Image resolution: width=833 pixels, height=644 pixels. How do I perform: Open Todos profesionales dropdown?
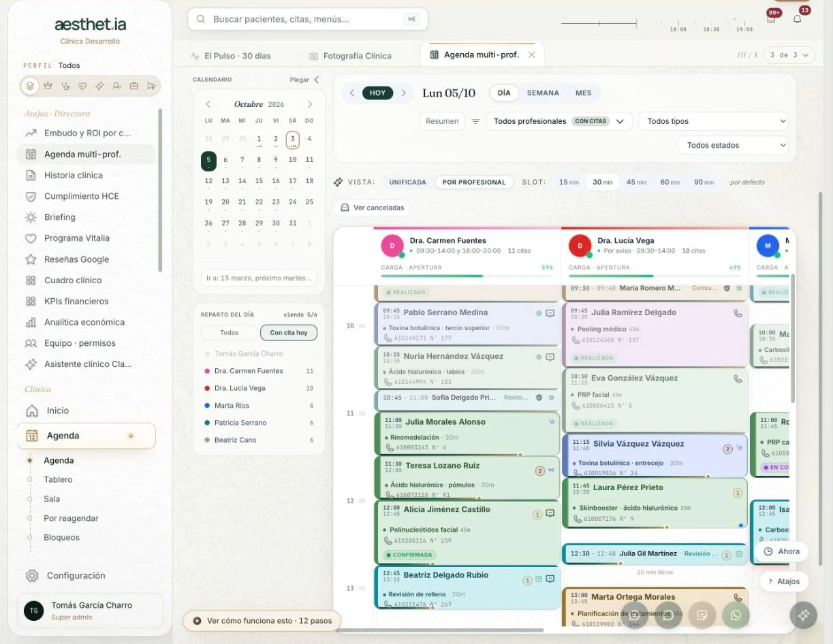(x=559, y=121)
